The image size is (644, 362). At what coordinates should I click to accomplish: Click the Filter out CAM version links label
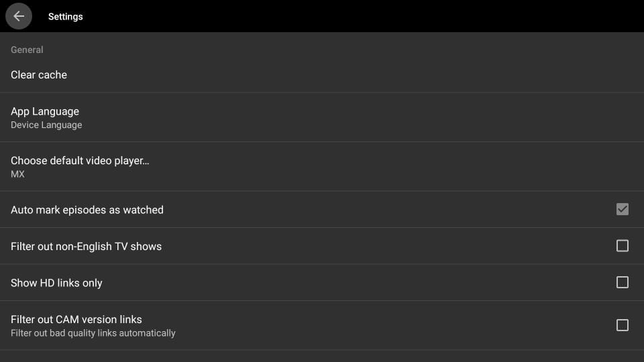tap(76, 320)
